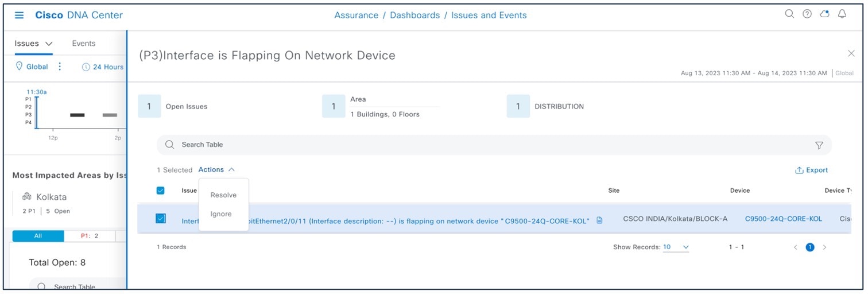The width and height of the screenshot is (868, 295).
Task: Click the 1 Records count text
Action: [172, 247]
